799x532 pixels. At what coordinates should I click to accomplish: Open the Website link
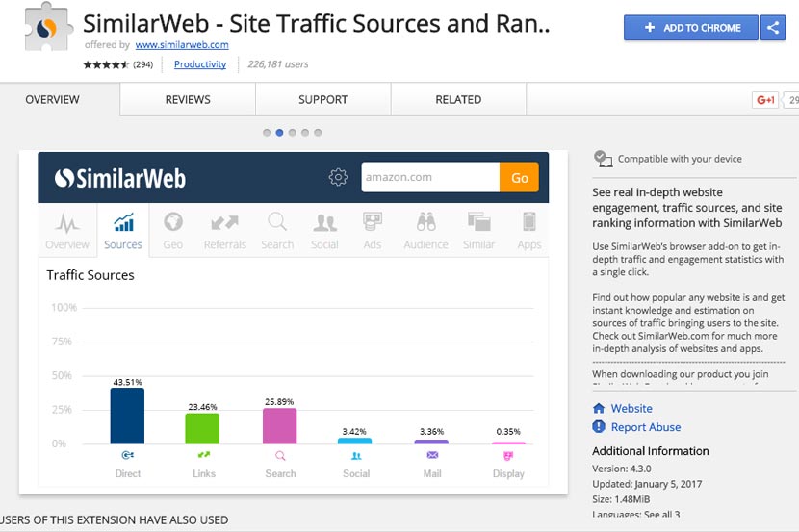coord(631,408)
